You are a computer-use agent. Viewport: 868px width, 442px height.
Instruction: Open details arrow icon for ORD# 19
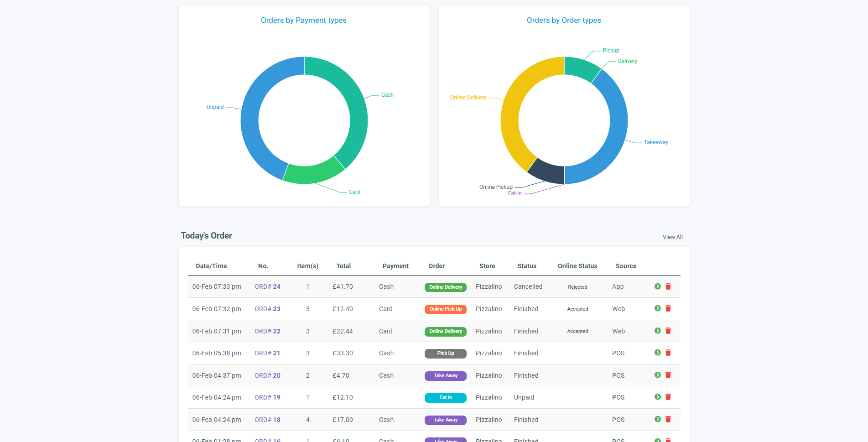tap(657, 397)
